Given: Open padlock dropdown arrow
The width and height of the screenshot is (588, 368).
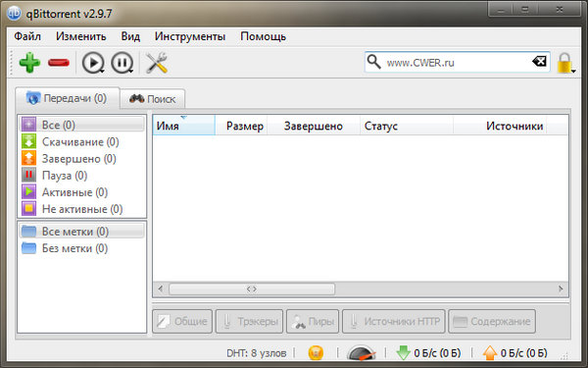Looking at the screenshot, I should (574, 71).
